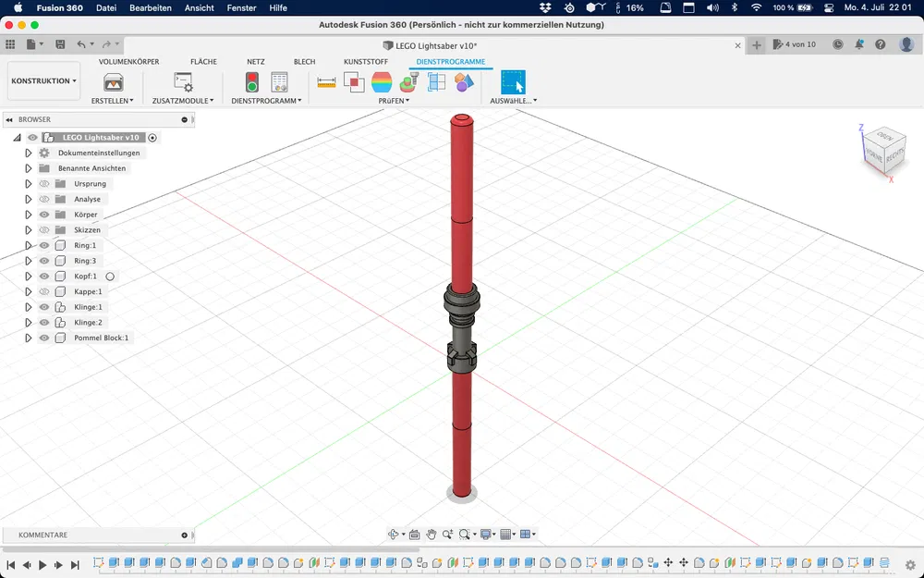Viewport: 924px width, 578px height.
Task: Click the 4 von 10 extensions indicator
Action: coord(795,44)
